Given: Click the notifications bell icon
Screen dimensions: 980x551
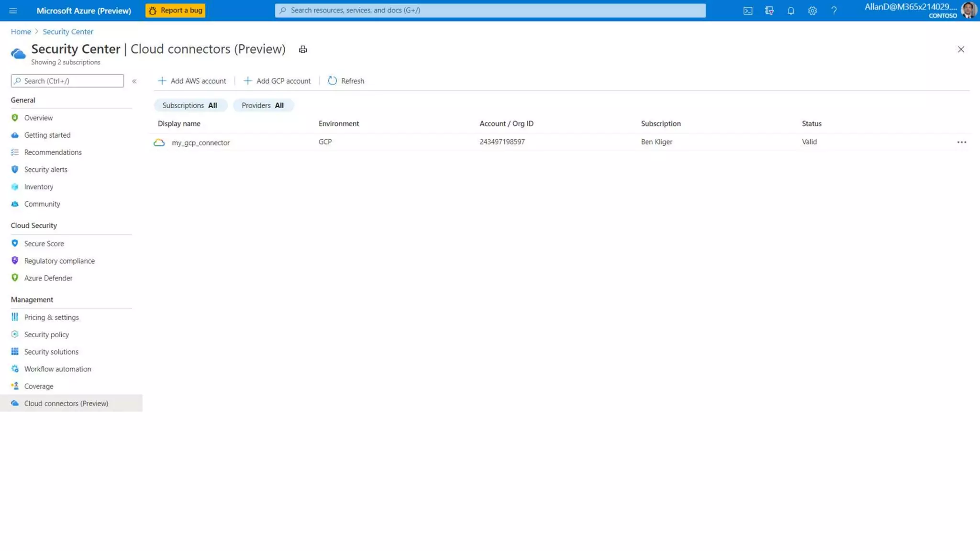Looking at the screenshot, I should 791,11.
